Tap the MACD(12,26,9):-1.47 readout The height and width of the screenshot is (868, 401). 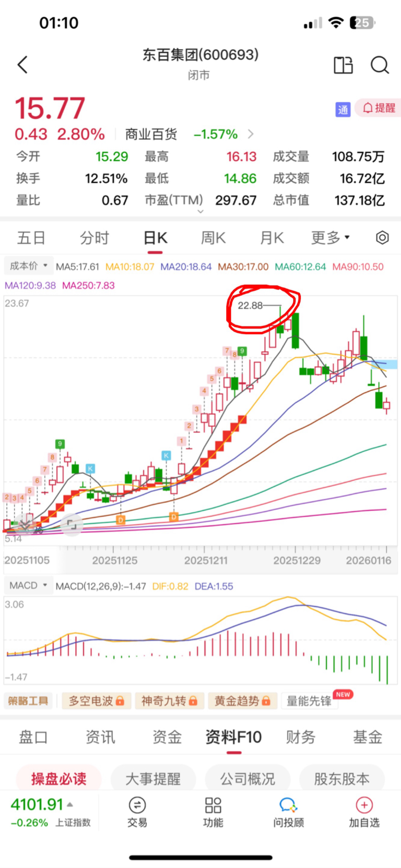101,586
